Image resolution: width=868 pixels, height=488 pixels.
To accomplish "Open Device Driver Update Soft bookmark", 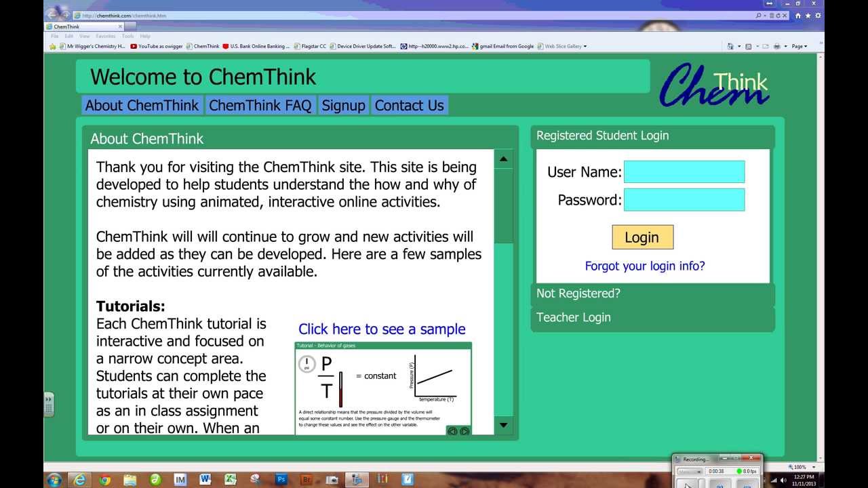I will 362,46.
